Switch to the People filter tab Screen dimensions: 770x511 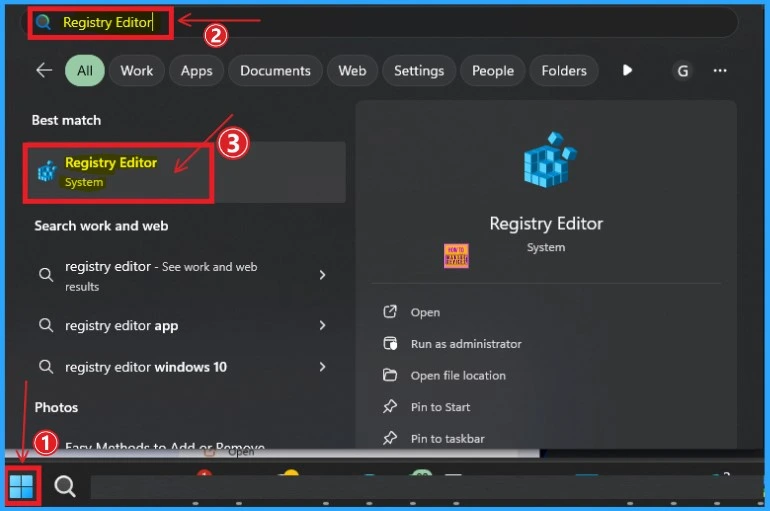pyautogui.click(x=493, y=71)
